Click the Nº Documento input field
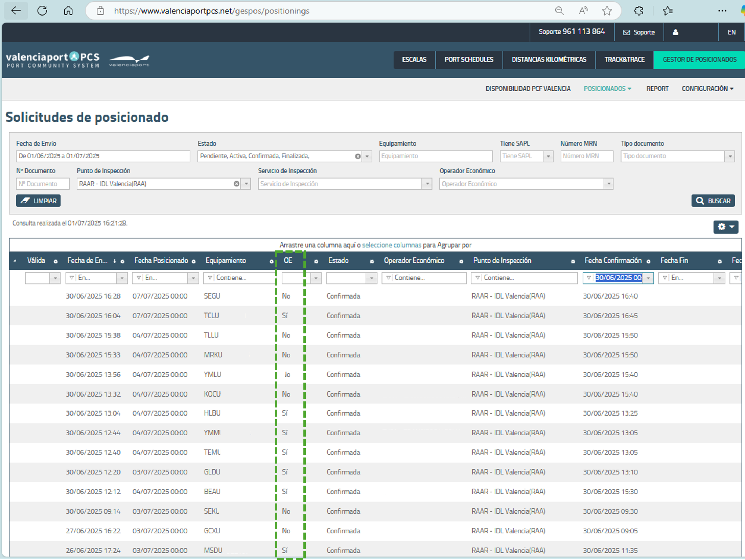 point(43,184)
